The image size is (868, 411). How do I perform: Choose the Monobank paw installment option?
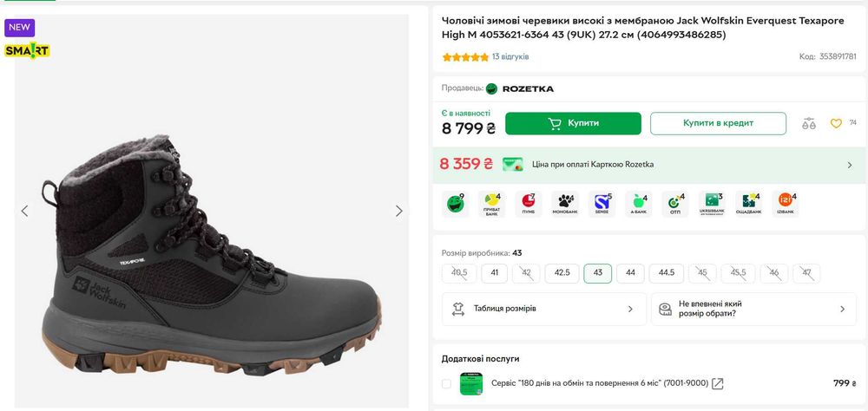565,205
